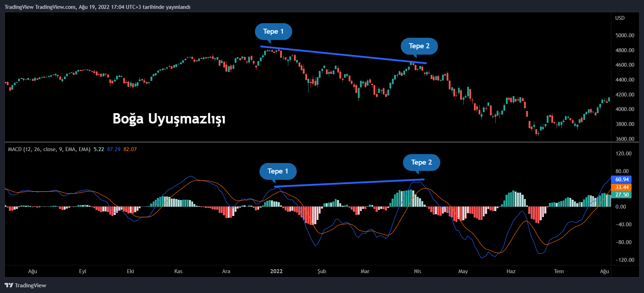This screenshot has height=293, width=644.
Task: Select the green 27.50 histogram price tag
Action: click(621, 195)
